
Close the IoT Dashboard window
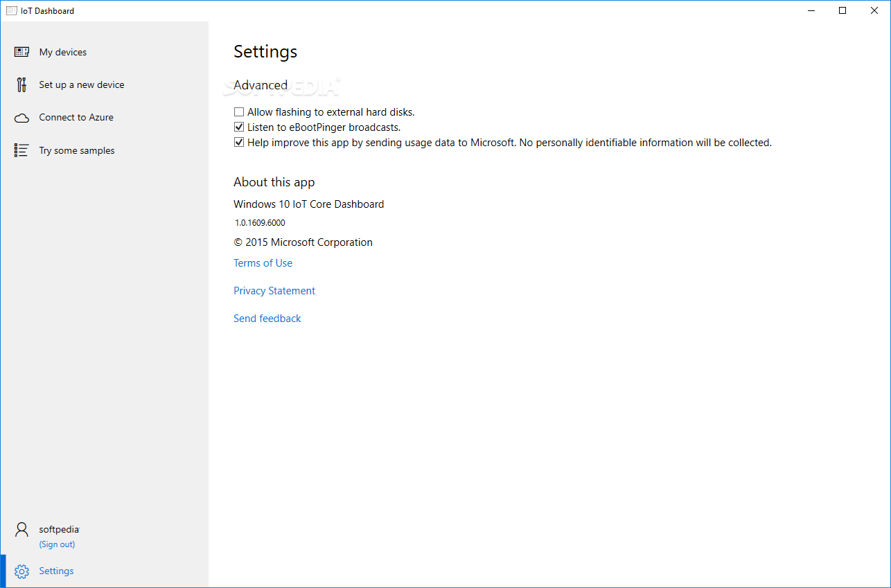click(x=874, y=10)
